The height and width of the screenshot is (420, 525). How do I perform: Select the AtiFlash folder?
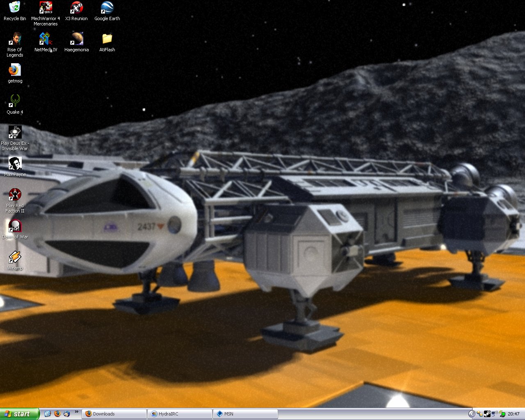107,42
